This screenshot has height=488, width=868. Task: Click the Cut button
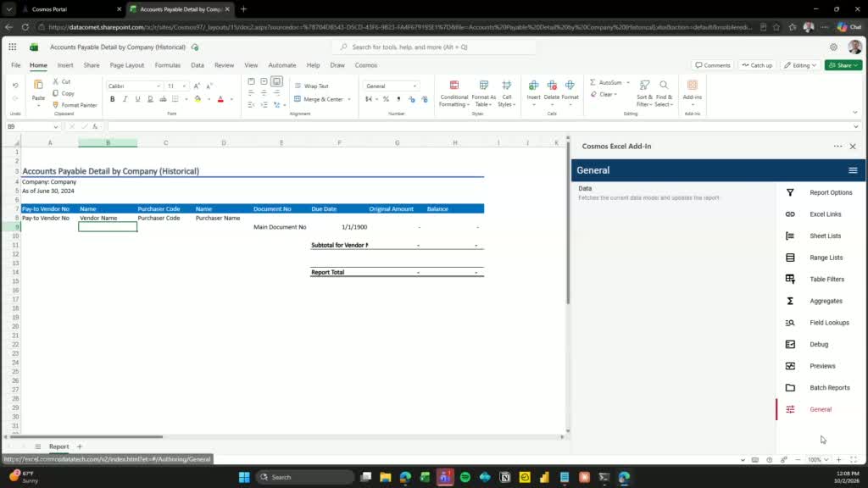pos(61,81)
